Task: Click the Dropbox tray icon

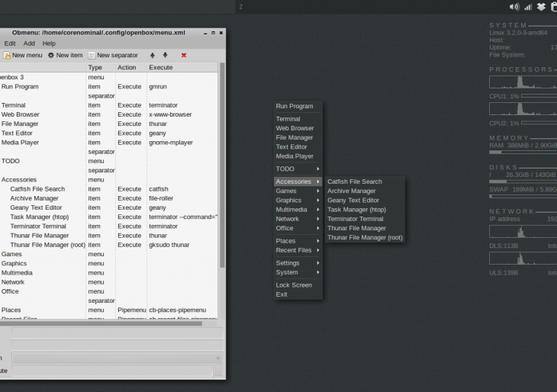Action: tap(541, 7)
